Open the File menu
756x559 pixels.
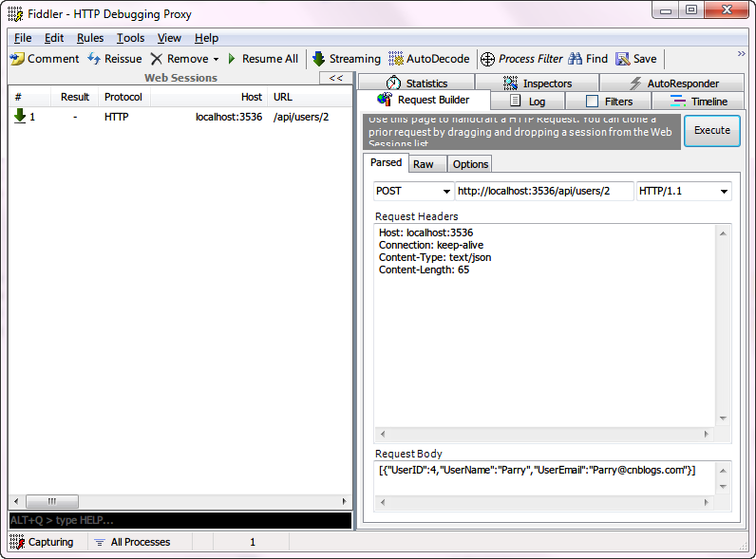tap(23, 38)
